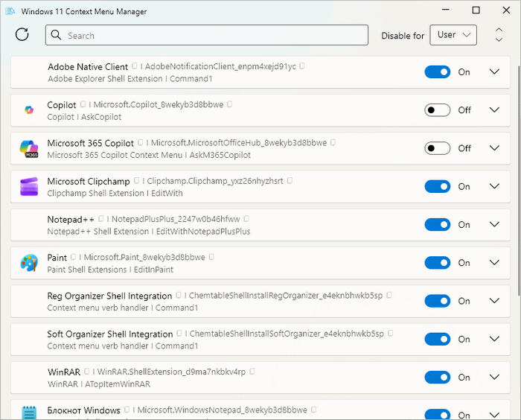The height and width of the screenshot is (420, 521).
Task: Click the refresh list icon
Action: [22, 34]
